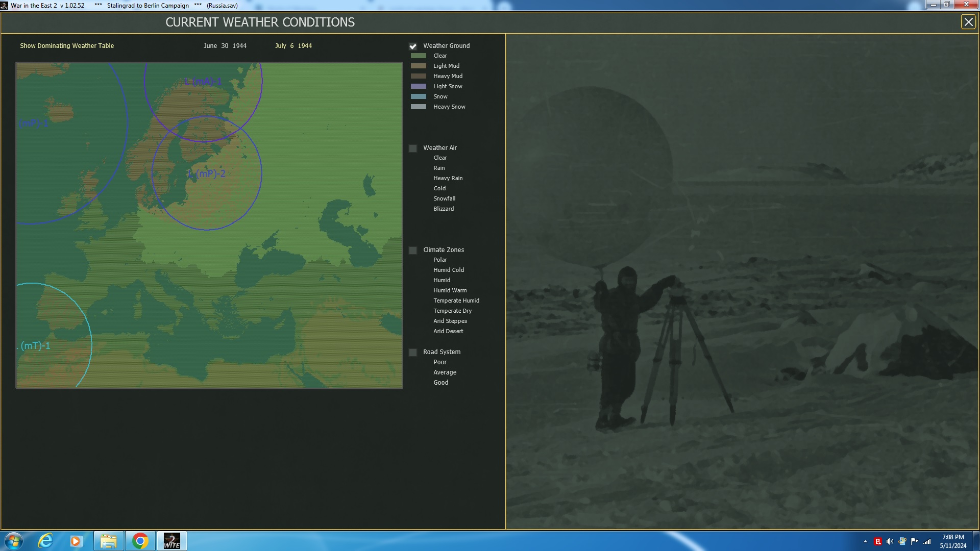
Task: Enable the Climate Zones checkbox
Action: [413, 251]
